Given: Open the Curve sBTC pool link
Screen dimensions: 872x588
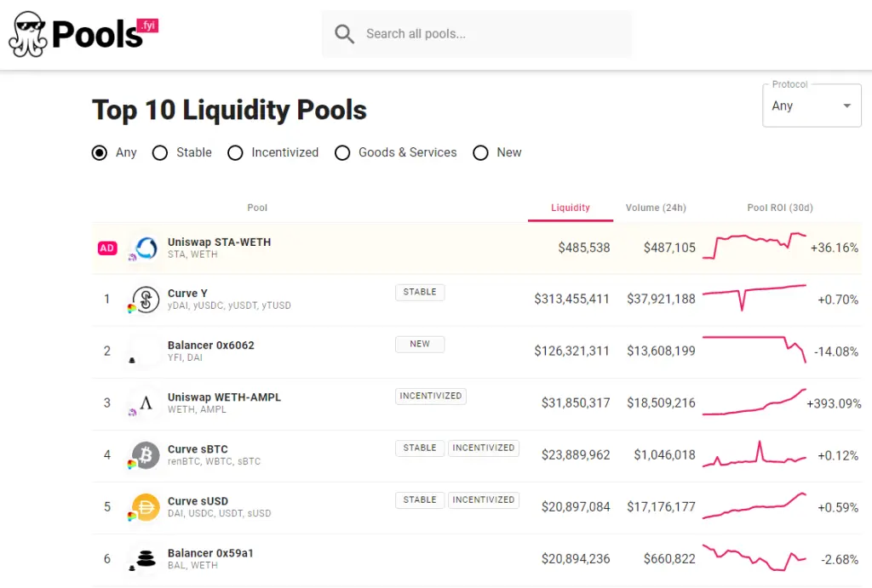Looking at the screenshot, I should coord(198,449).
